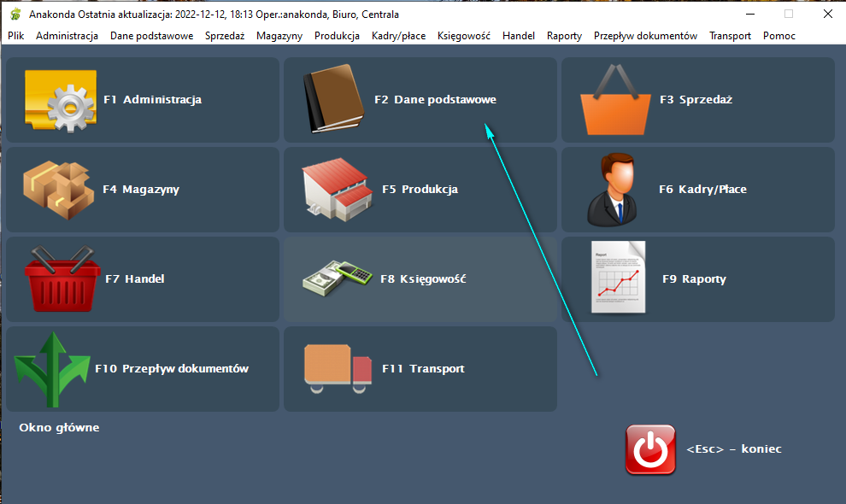Click the Anakonda app icon in title bar
The width and height of the screenshot is (846, 504).
tap(15, 14)
